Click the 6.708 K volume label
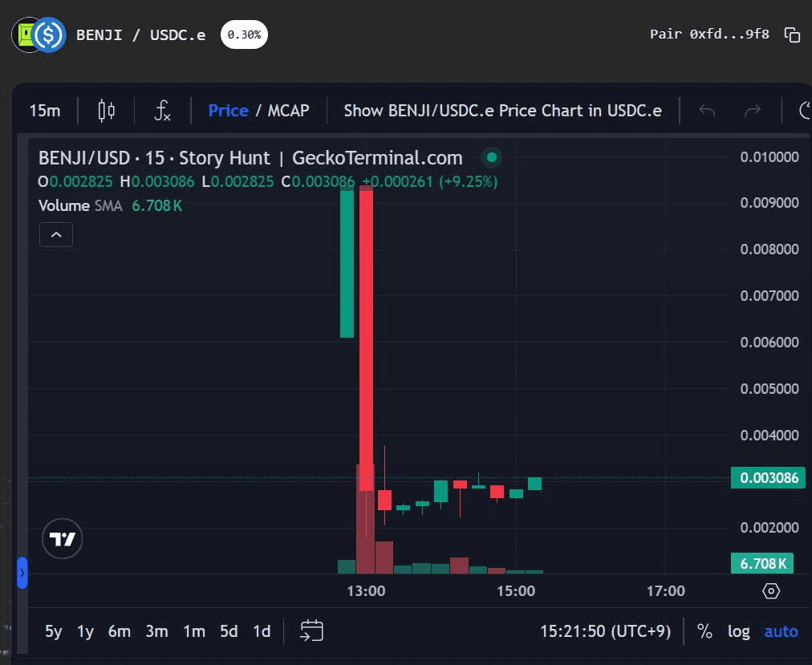The height and width of the screenshot is (665, 812). tap(762, 563)
